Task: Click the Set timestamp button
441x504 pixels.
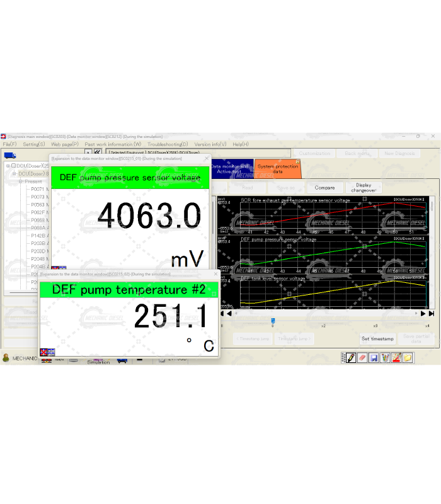Action: coord(377,339)
